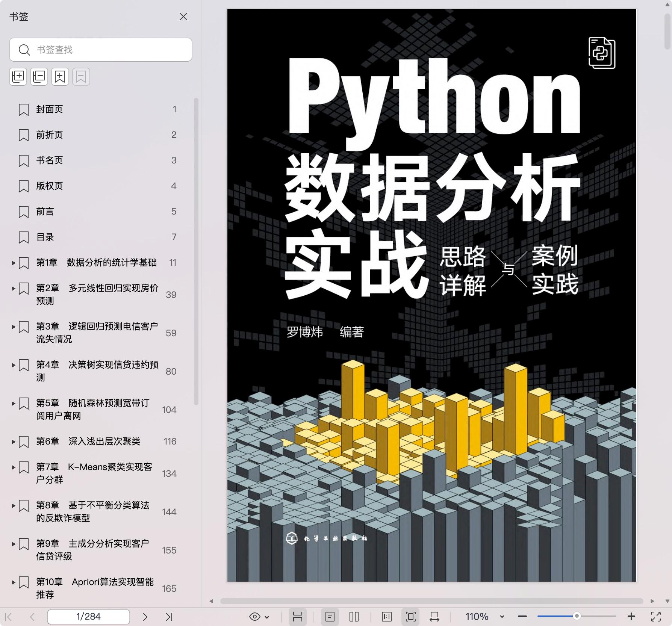Add a new bookmark icon
The height and width of the screenshot is (626, 672).
(60, 77)
